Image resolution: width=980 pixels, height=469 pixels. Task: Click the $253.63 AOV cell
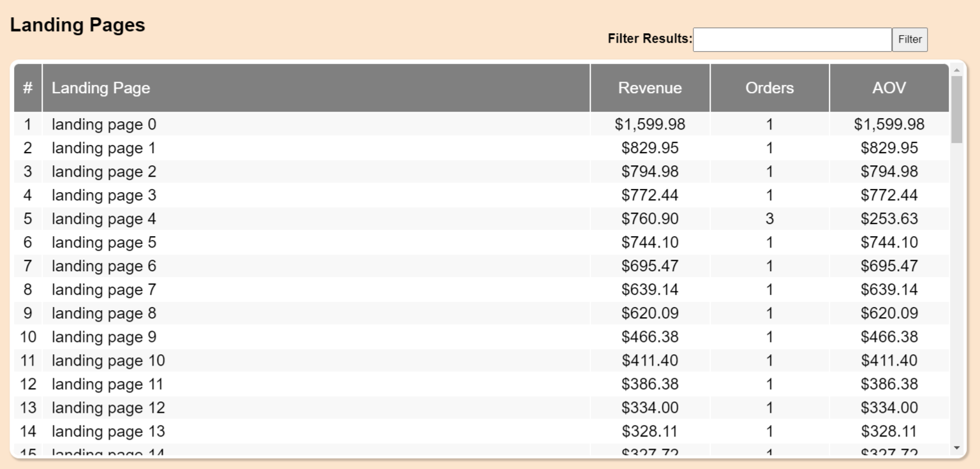click(x=889, y=219)
